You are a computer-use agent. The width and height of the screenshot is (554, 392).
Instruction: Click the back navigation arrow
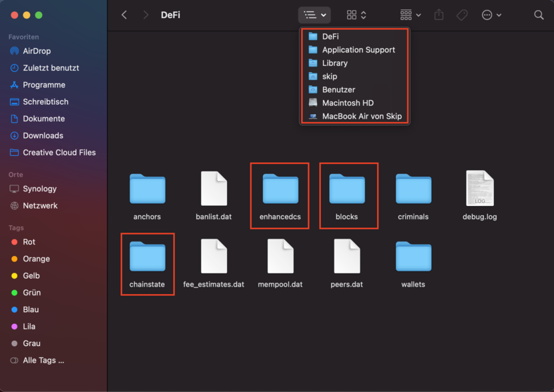tap(124, 15)
